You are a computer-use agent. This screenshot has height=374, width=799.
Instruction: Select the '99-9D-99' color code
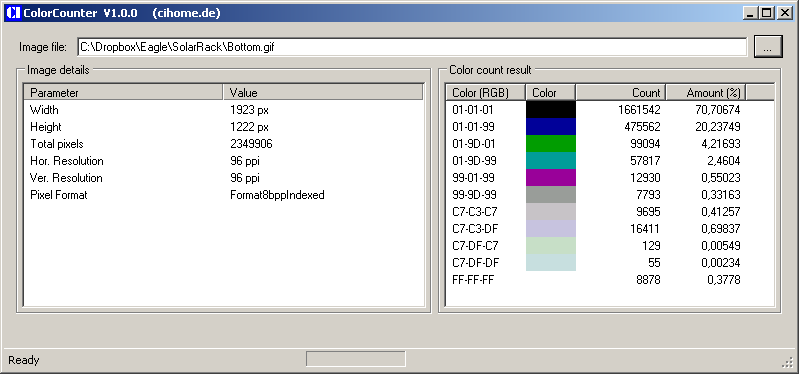(474, 195)
